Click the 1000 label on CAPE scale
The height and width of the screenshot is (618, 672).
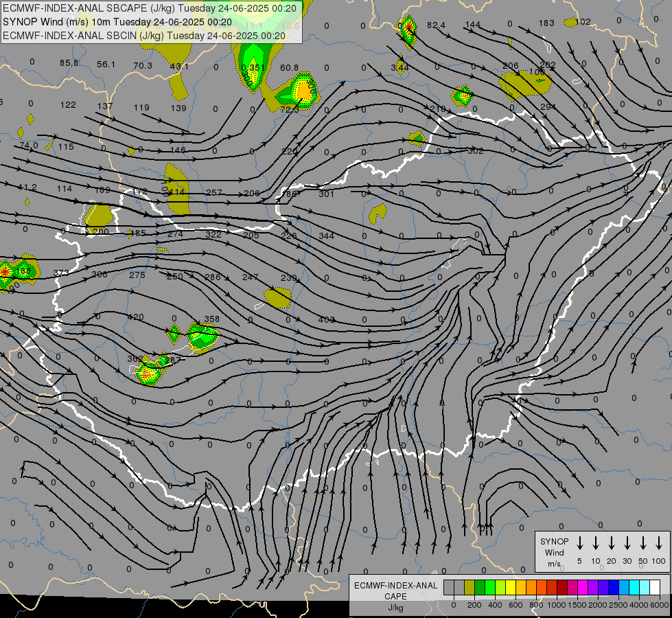click(556, 605)
